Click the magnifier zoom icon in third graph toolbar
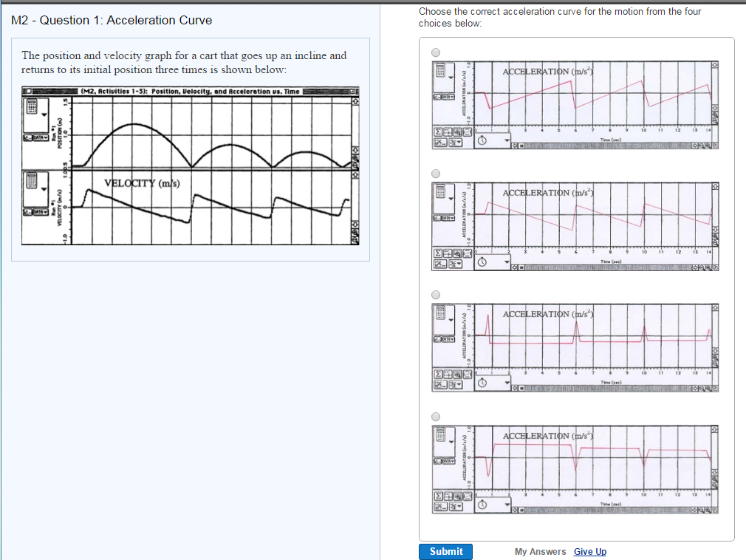 point(458,375)
